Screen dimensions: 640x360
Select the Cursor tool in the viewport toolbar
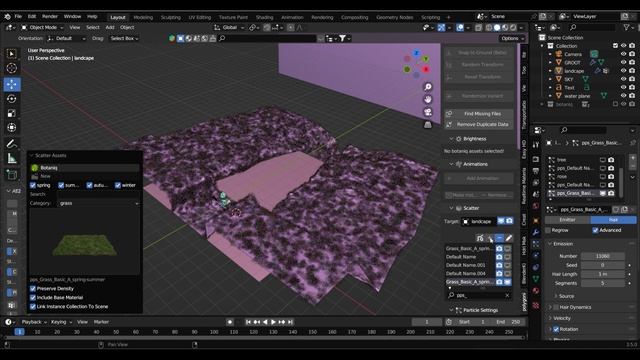click(12, 68)
